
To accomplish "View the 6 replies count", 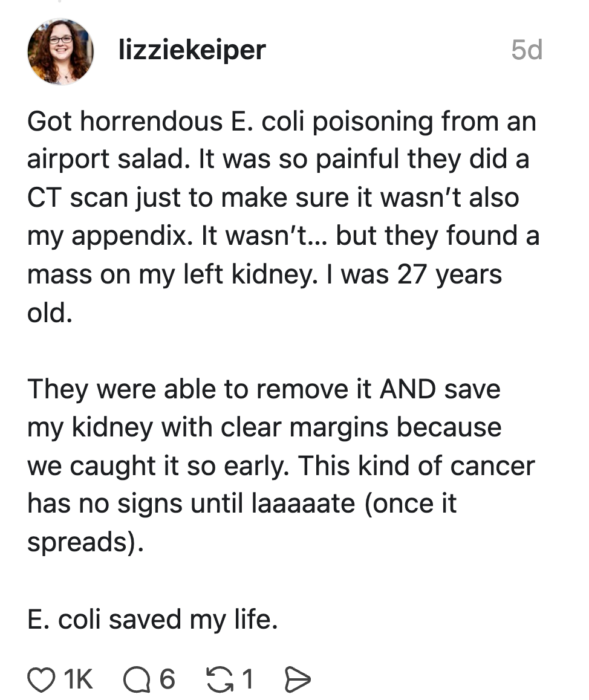I will (x=167, y=679).
